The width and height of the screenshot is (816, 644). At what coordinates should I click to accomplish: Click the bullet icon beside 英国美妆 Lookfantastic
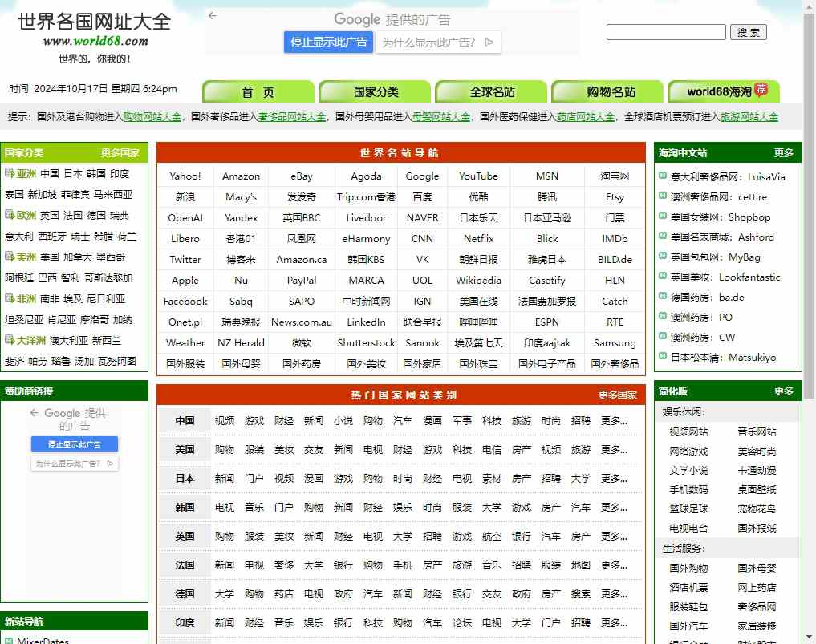click(x=663, y=276)
